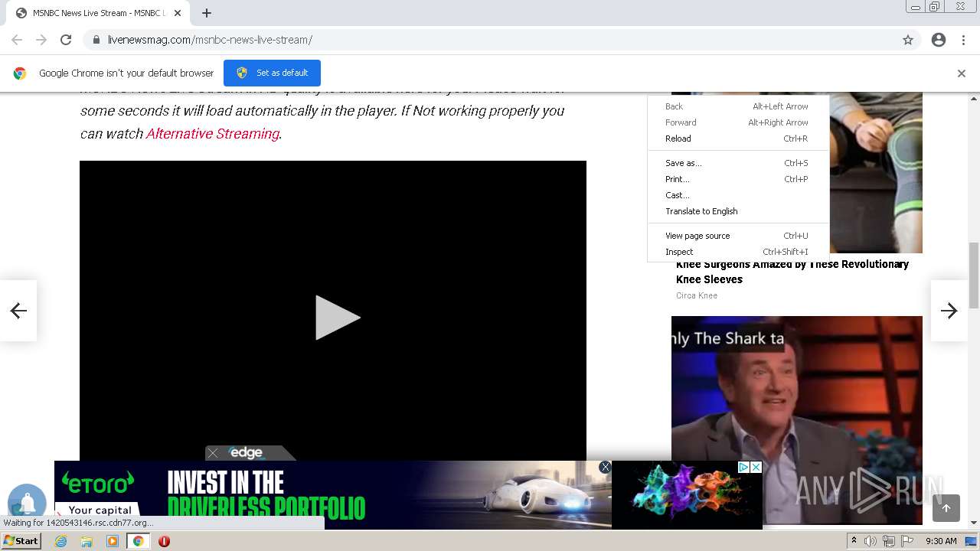Reload the page with the toolbar refresh icon
Image resolution: width=980 pixels, height=551 pixels.
pyautogui.click(x=66, y=40)
